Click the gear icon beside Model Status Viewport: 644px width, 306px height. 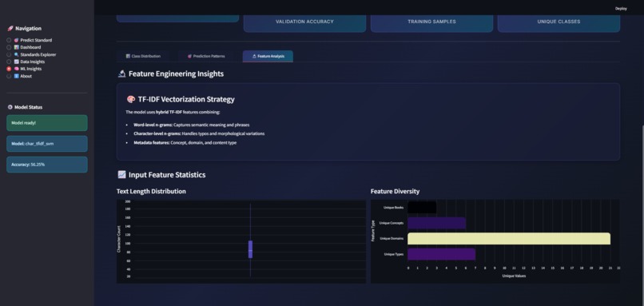(x=10, y=107)
